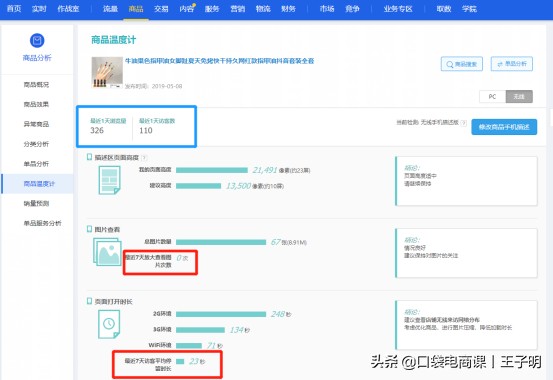Go to 商品效果 in sidebar

[x=36, y=104]
